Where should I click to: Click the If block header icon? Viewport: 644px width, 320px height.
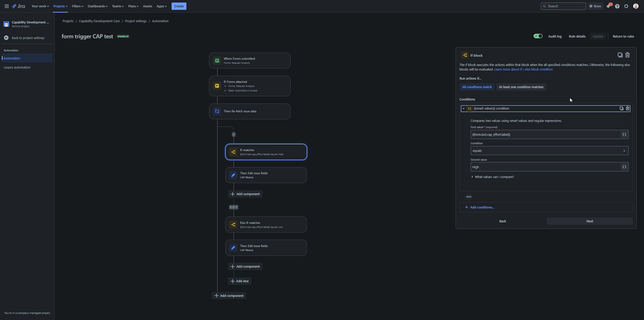(465, 55)
